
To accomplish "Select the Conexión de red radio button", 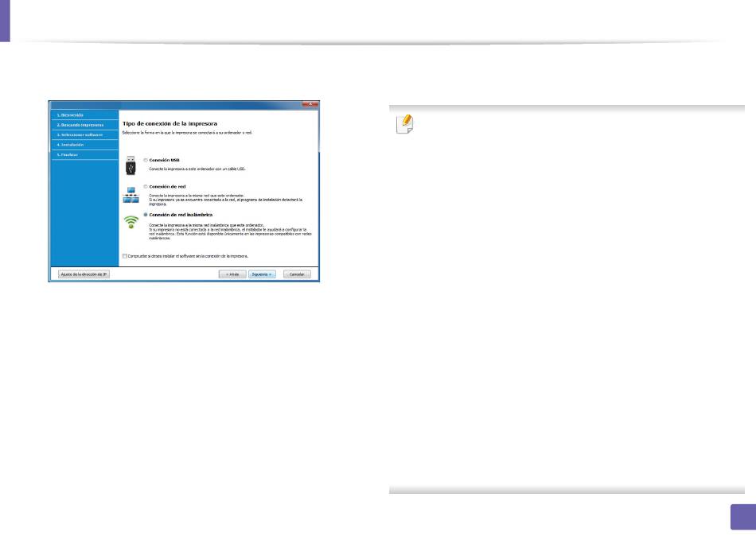I will click(146, 187).
